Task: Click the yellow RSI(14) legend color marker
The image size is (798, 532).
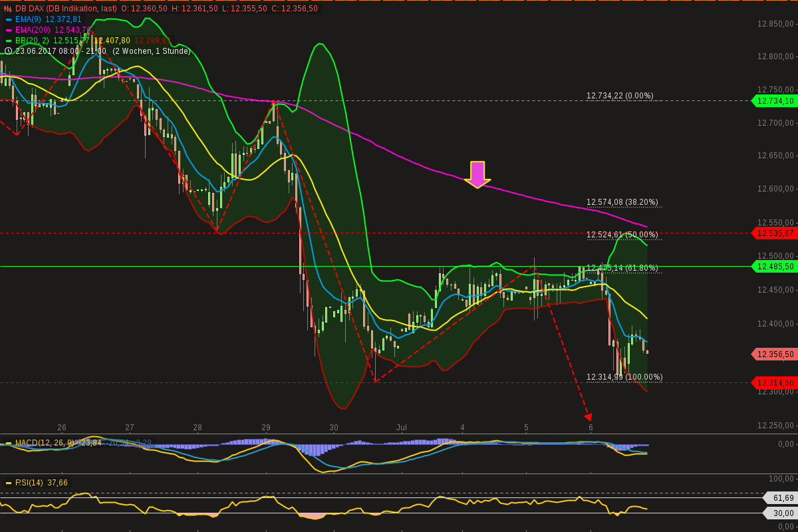Action: click(x=9, y=483)
